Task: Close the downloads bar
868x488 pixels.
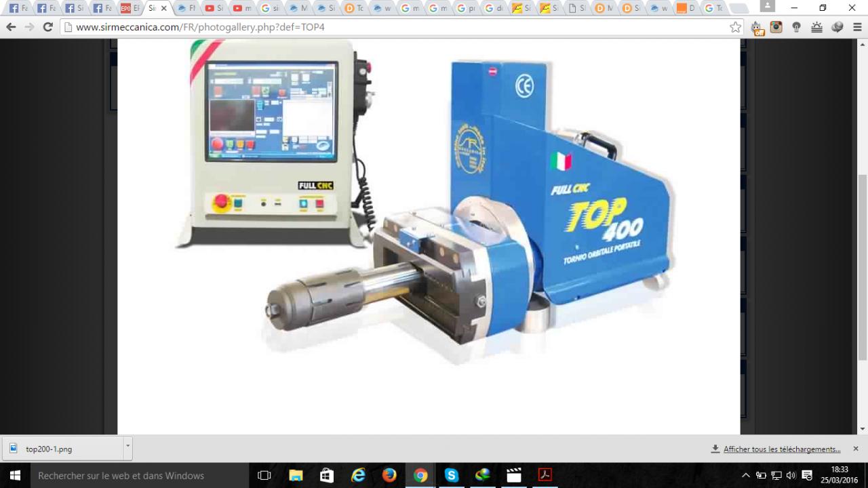Action: pyautogui.click(x=856, y=449)
